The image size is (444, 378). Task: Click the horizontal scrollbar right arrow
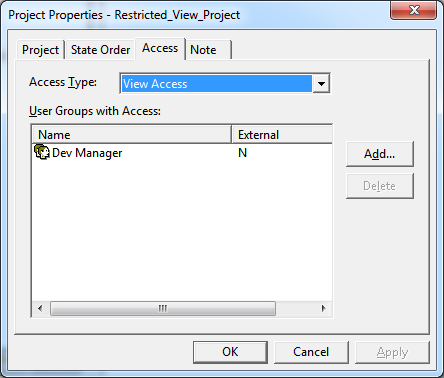point(323,308)
